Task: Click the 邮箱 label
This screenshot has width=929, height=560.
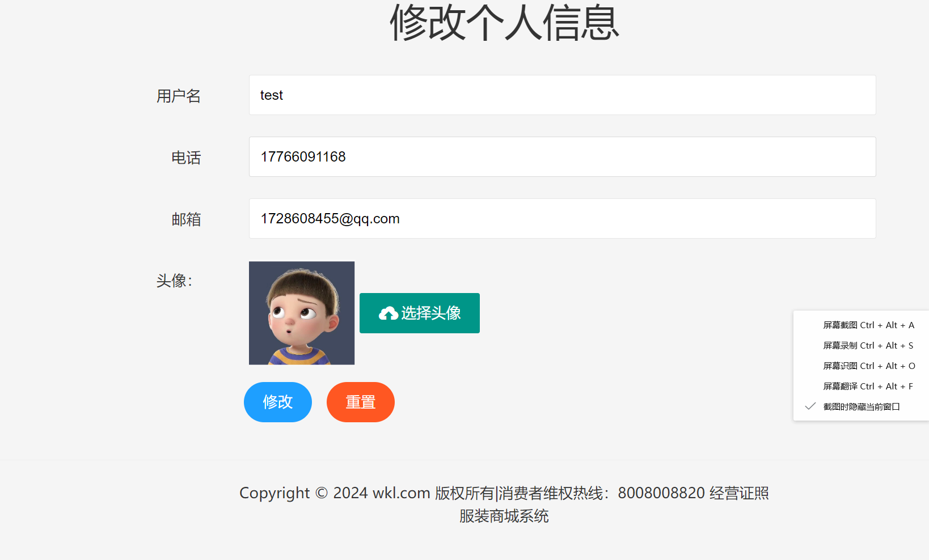Action: 186,220
